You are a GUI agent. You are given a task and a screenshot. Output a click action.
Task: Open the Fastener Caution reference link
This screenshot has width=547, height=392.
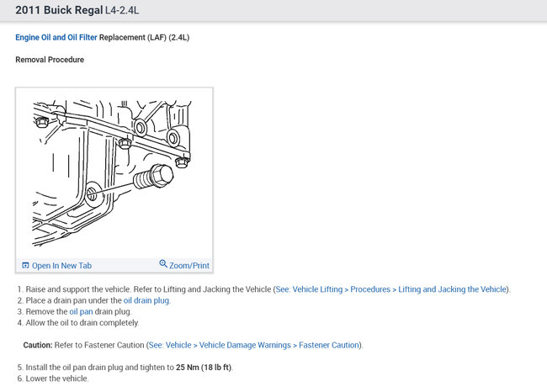tap(254, 345)
